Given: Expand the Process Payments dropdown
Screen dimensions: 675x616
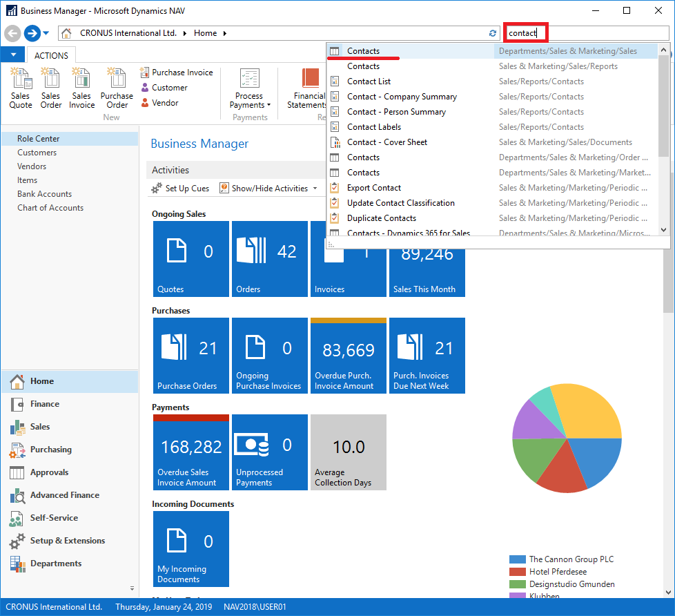Looking at the screenshot, I should click(269, 105).
